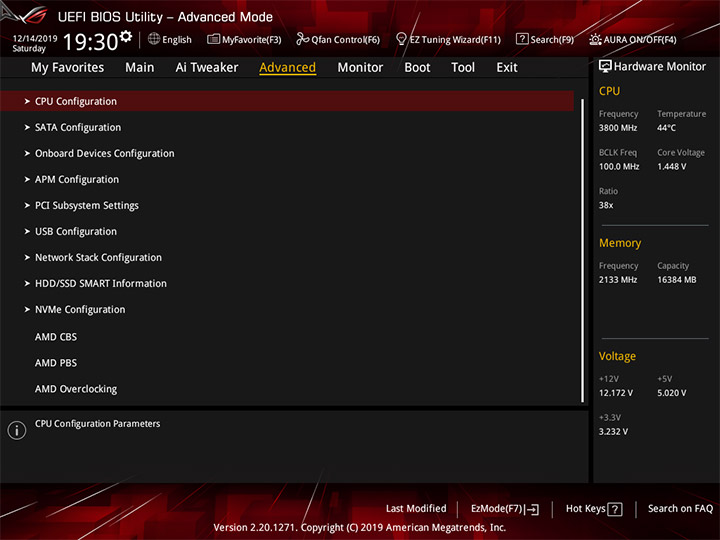
Task: Open the AMD PBS entry
Action: [x=56, y=363]
